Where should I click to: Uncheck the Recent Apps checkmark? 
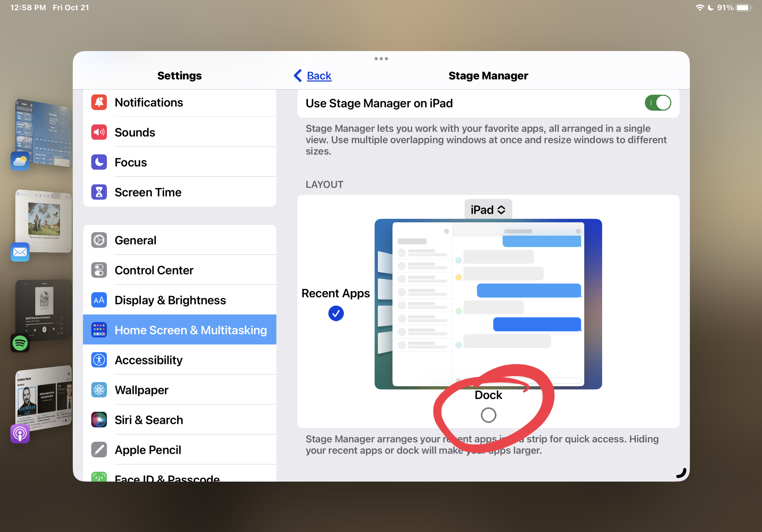point(336,313)
